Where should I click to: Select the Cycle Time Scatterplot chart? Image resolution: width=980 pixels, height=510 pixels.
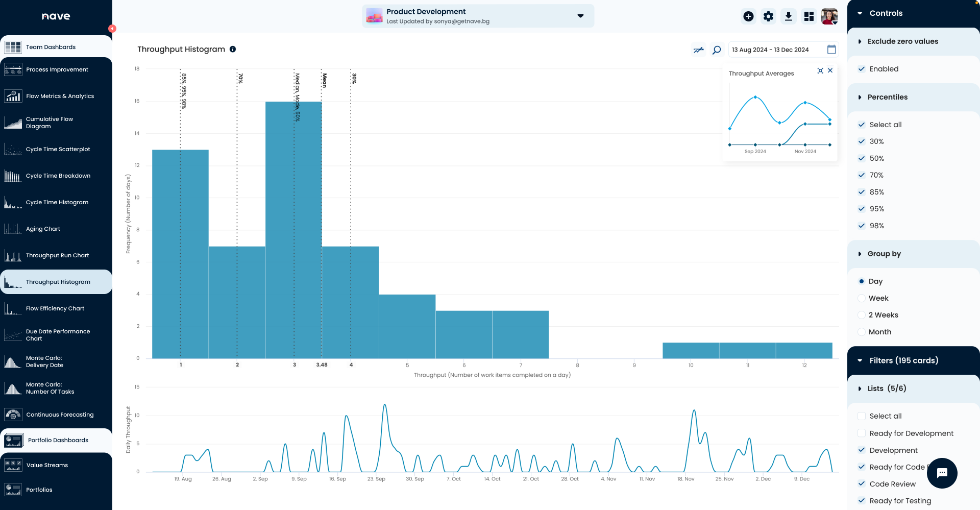point(57,149)
